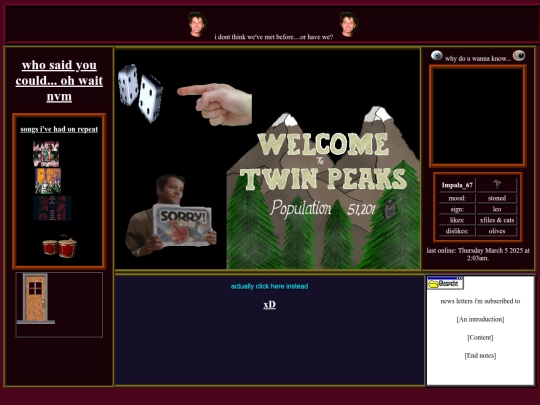Screen dimensions: 540x405
Task: Open the [Content] newsletter link
Action: (x=480, y=338)
